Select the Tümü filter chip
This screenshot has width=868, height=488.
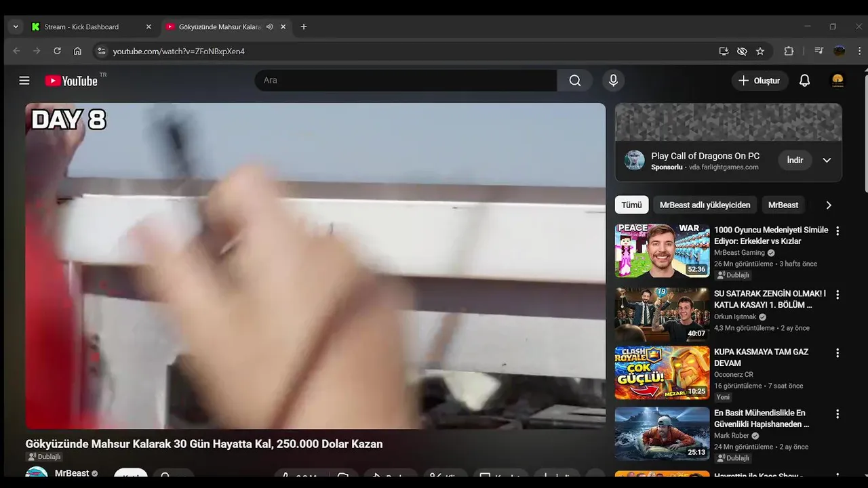(631, 205)
